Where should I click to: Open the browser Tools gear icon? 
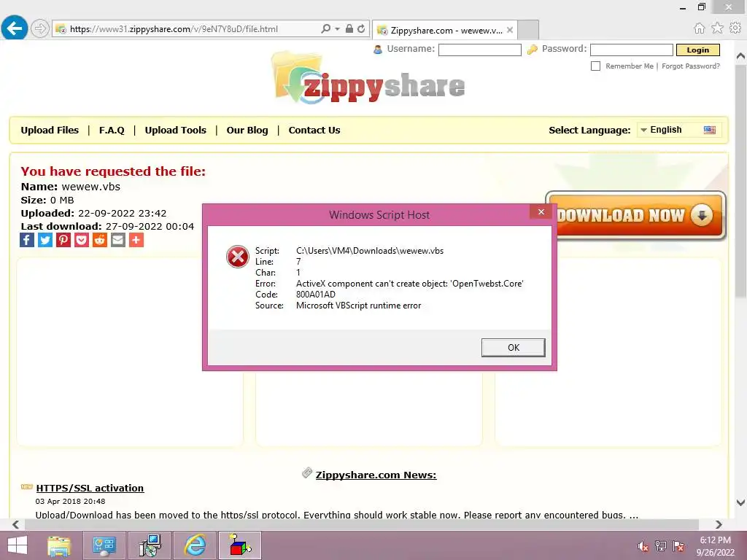pyautogui.click(x=735, y=28)
